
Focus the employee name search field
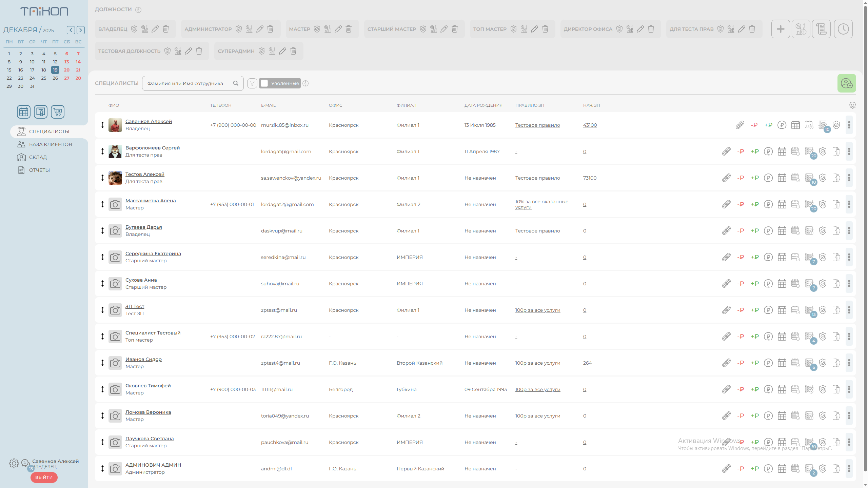193,83
